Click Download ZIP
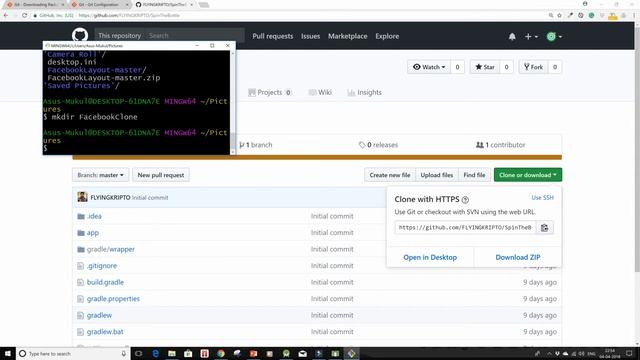640x360 pixels. click(x=518, y=258)
